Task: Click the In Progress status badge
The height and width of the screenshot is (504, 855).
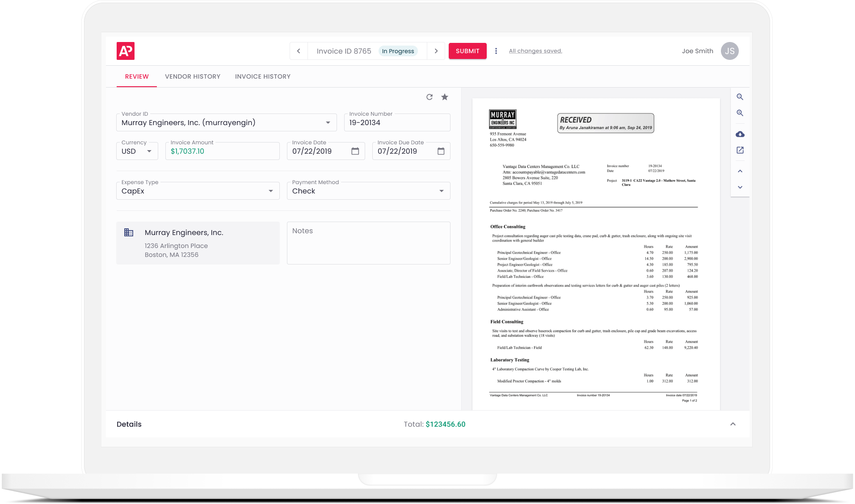Action: (x=398, y=51)
